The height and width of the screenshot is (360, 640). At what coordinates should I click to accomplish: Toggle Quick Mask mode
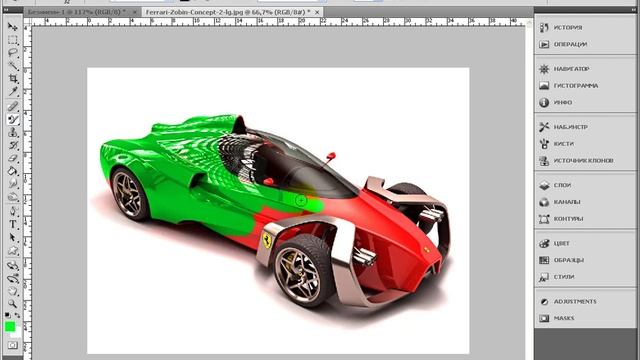pyautogui.click(x=13, y=345)
